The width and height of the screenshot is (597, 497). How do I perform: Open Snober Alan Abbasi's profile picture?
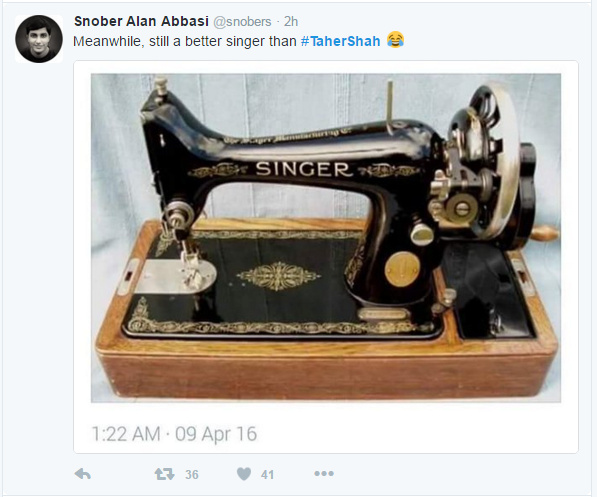click(39, 39)
